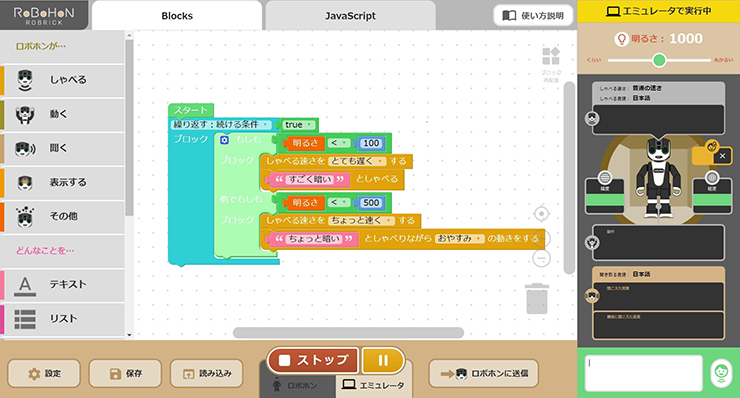Click the zoom out minus icon
The width and height of the screenshot is (740, 398).
(x=541, y=258)
